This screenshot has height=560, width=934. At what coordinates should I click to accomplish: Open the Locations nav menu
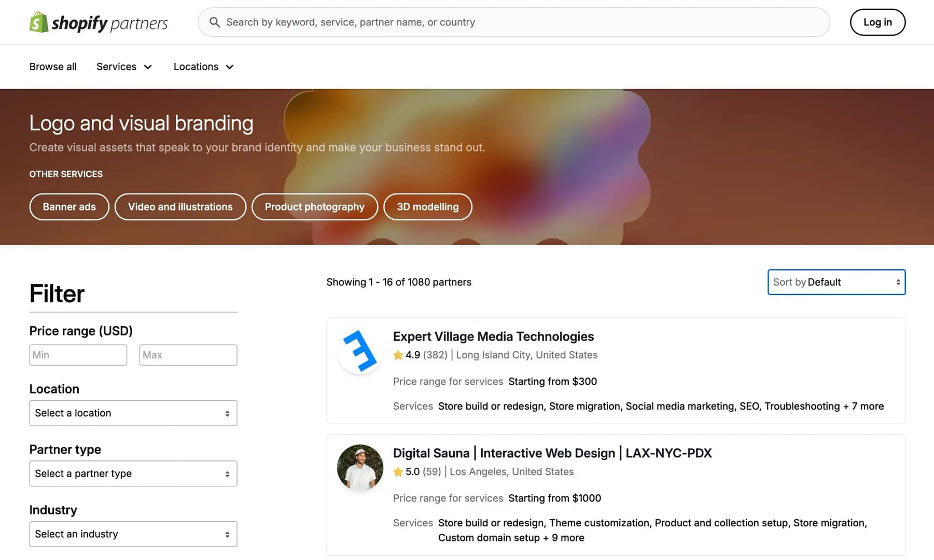203,67
